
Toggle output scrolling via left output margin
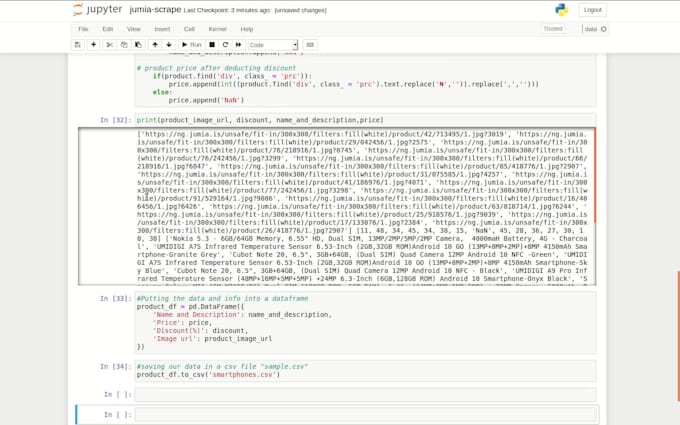(x=107, y=206)
